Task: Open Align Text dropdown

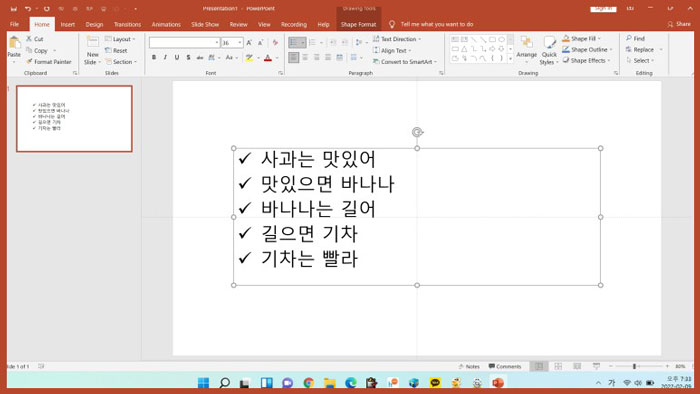Action: coord(392,50)
